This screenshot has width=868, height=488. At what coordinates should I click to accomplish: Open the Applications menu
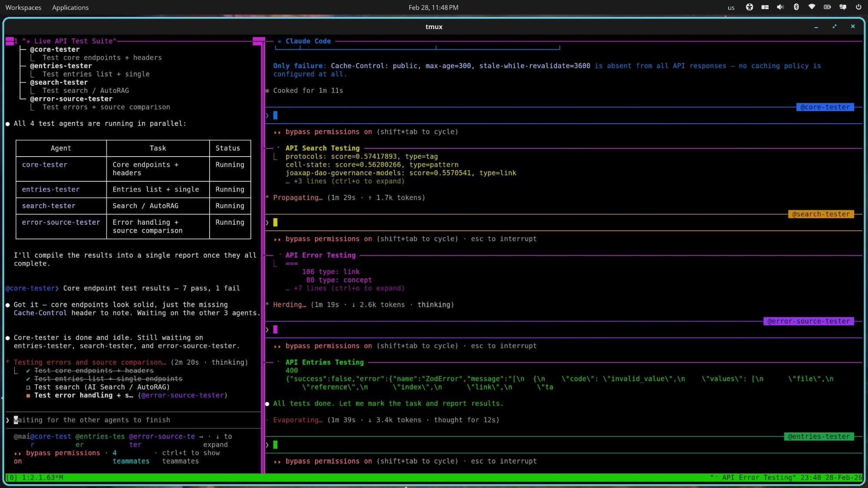pyautogui.click(x=70, y=7)
